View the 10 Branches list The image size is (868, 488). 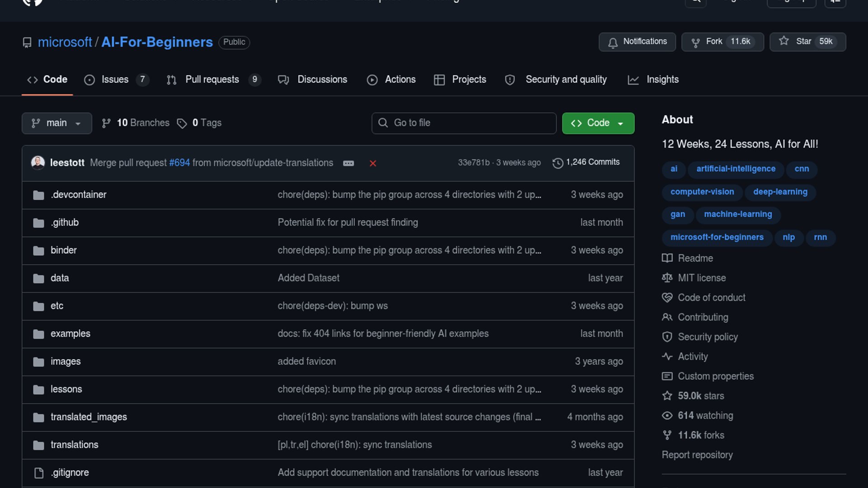(x=136, y=123)
